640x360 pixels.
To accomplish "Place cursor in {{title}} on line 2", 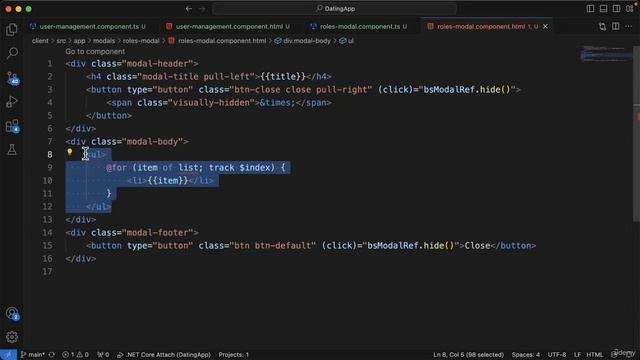I will coord(282,77).
